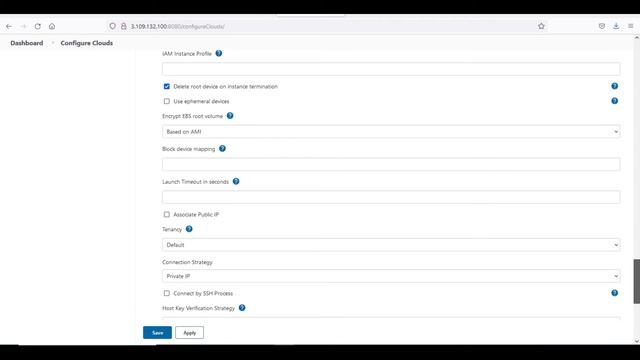Open help for Host Key Verification Strategy
This screenshot has height=360, width=640.
point(242,308)
